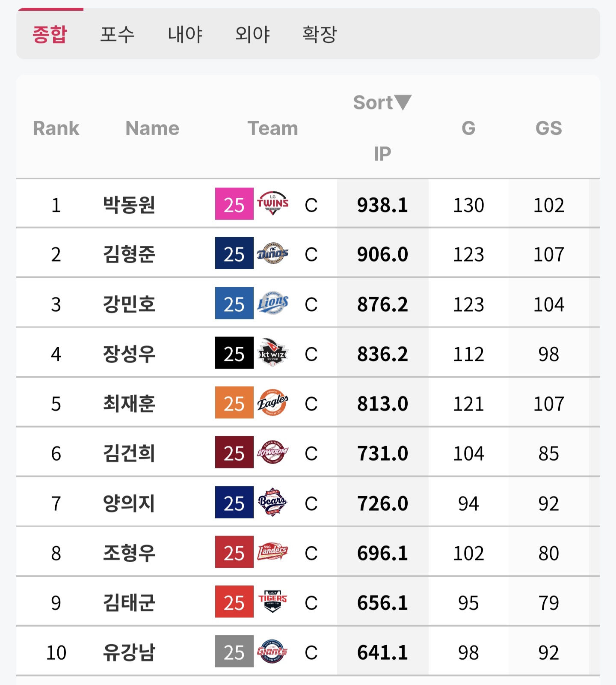Switch to the 포수 tab
The width and height of the screenshot is (616, 685).
tap(117, 34)
